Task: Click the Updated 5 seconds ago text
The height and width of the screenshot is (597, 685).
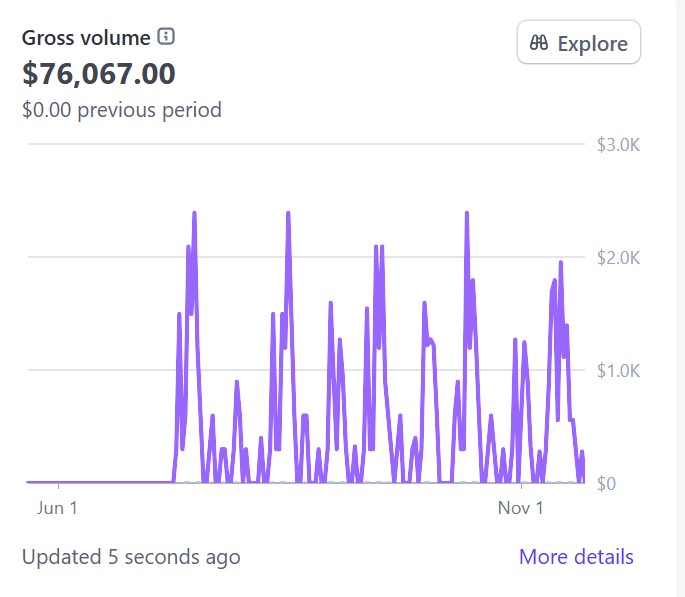Action: 130,556
